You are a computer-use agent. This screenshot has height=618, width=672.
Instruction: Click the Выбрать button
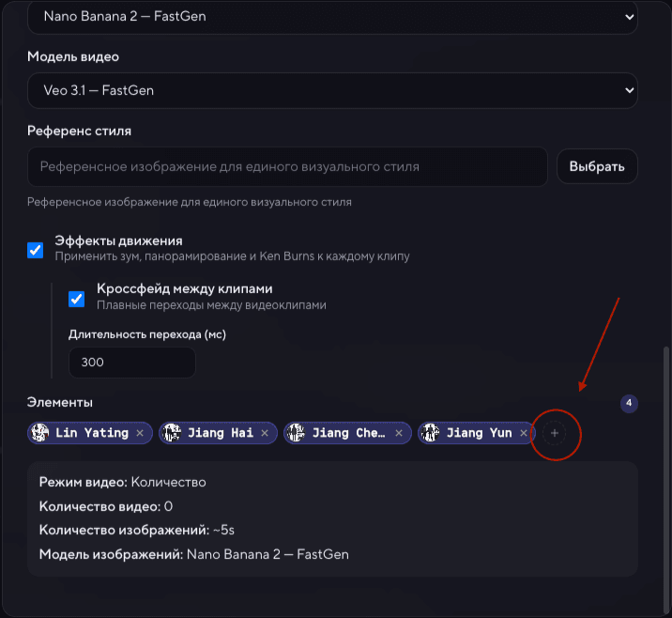597,166
